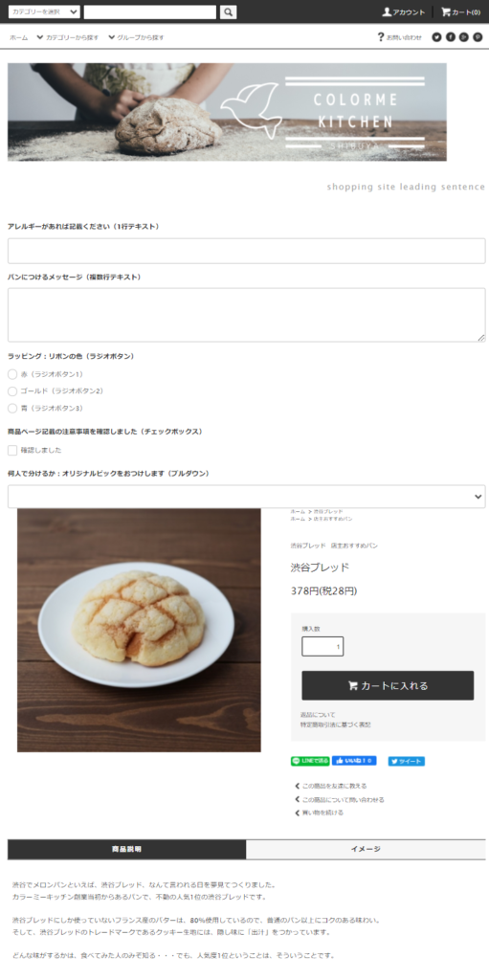Open the pulldown for number of people
The image size is (489, 980).
pos(246,497)
